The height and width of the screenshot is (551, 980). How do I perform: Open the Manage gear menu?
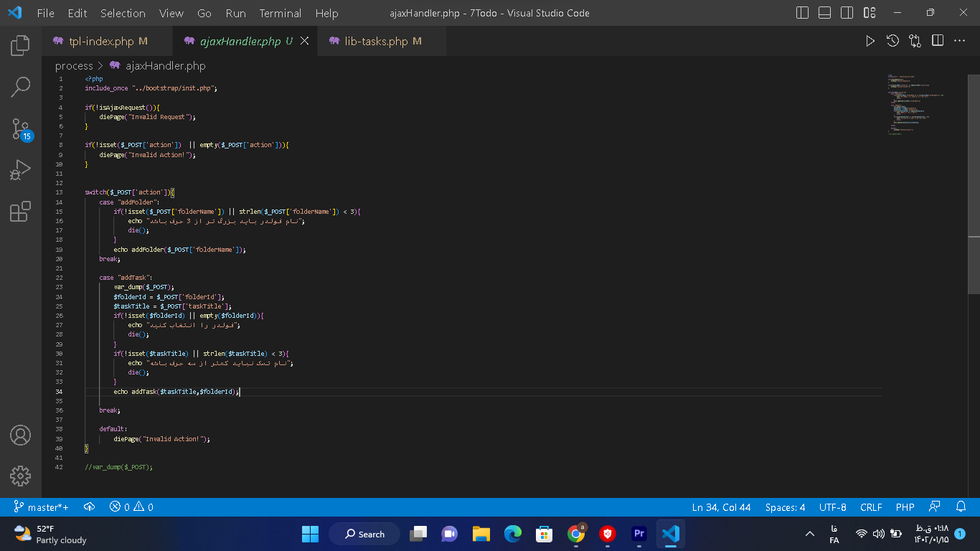20,476
